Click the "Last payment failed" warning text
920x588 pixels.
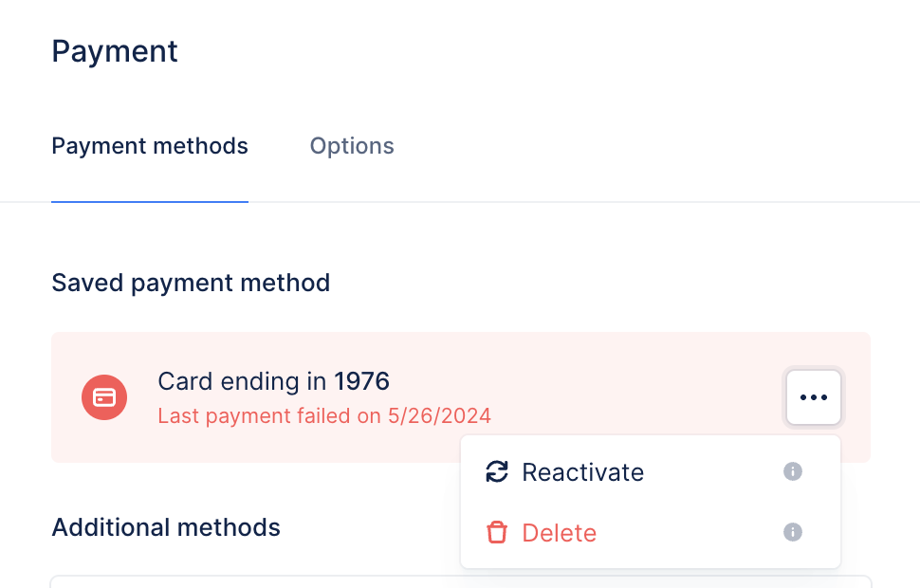324,415
